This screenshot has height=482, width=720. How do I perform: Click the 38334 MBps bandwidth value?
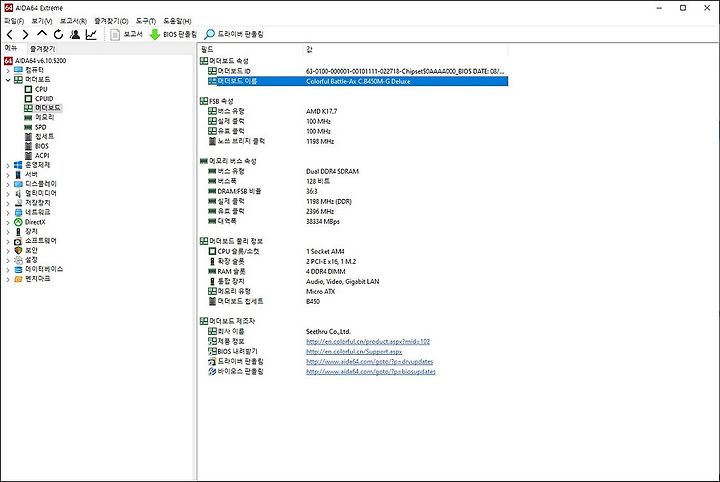(323, 221)
